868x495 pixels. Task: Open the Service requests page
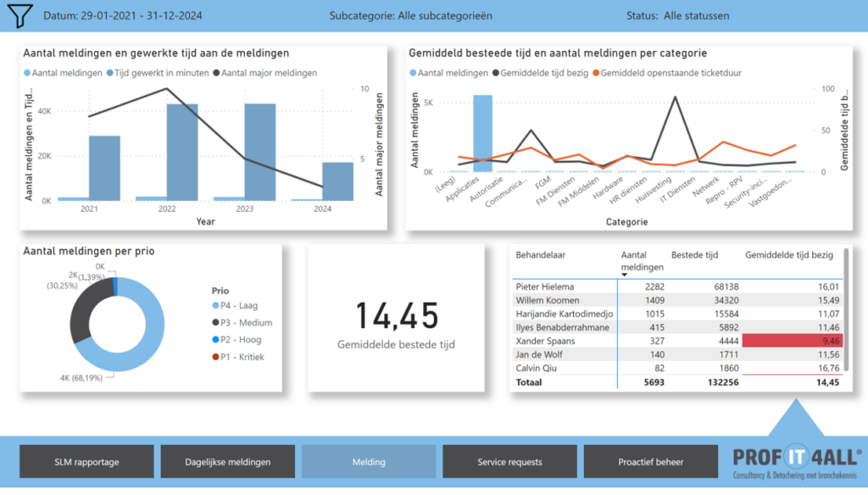point(509,462)
